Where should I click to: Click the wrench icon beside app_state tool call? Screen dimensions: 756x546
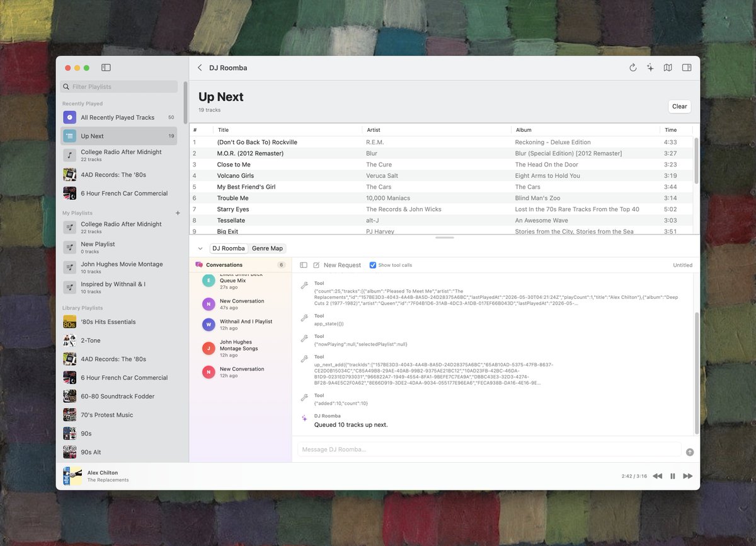tap(304, 318)
